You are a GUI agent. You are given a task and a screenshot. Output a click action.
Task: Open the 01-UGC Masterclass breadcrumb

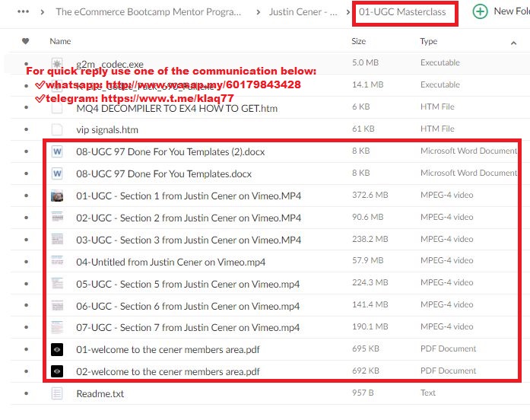point(402,12)
